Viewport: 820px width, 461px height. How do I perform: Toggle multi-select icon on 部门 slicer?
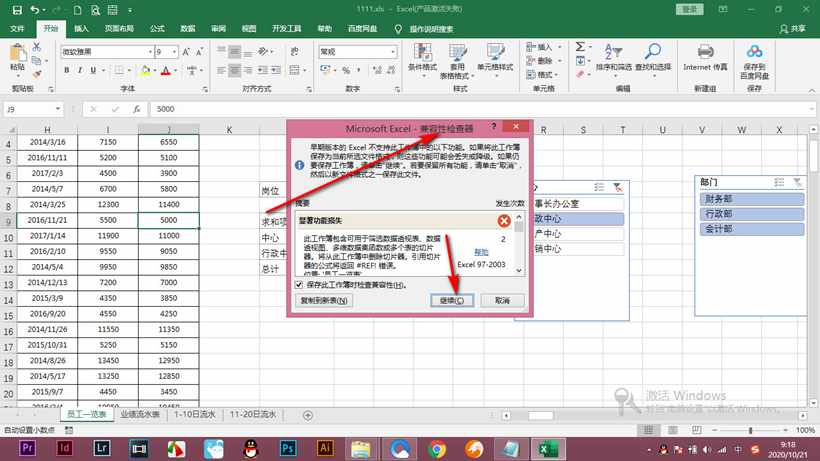[779, 182]
